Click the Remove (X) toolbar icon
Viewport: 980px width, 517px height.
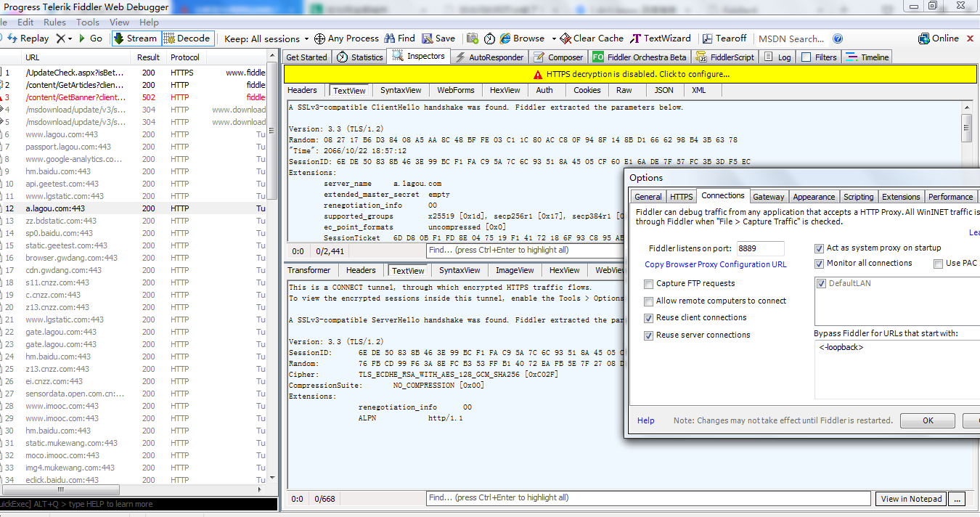61,38
